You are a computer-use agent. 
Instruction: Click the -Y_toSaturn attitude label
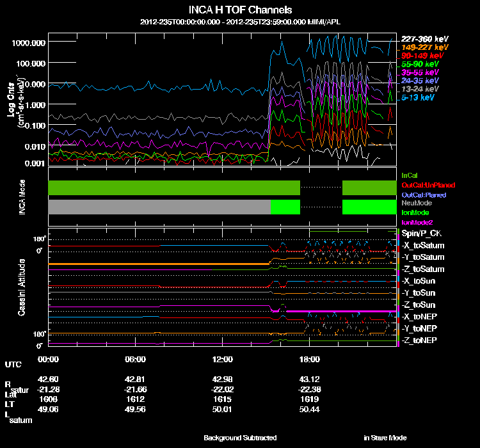pos(423,257)
